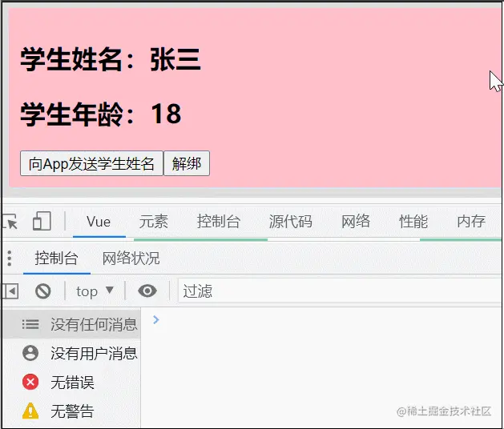Activate the inspect element picker icon

[10, 221]
